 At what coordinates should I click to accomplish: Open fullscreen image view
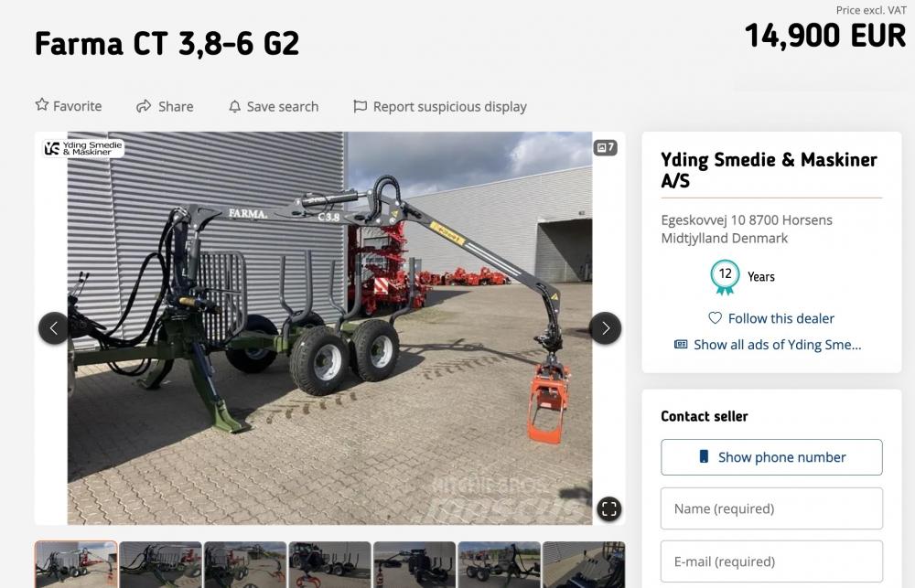[x=609, y=509]
